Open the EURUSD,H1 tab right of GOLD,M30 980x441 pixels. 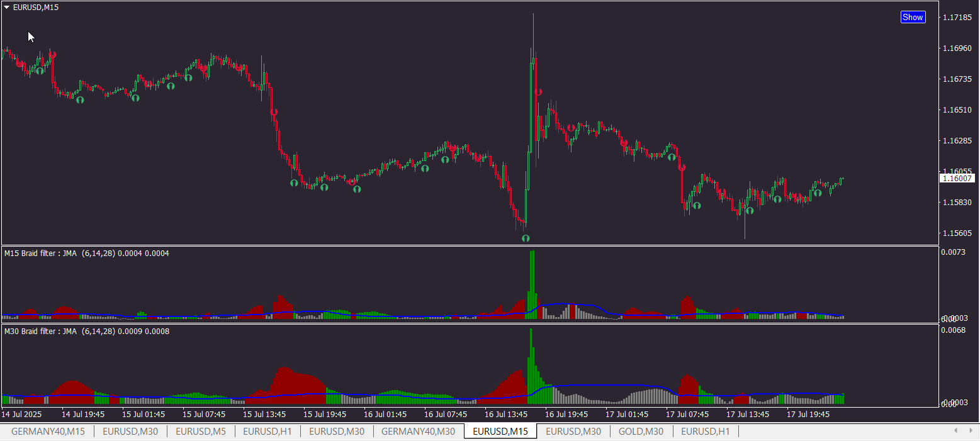click(x=706, y=431)
